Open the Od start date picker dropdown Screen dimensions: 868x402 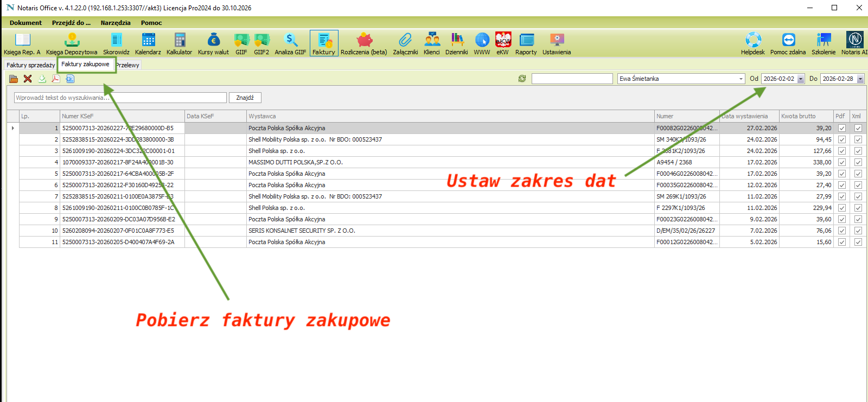[801, 79]
